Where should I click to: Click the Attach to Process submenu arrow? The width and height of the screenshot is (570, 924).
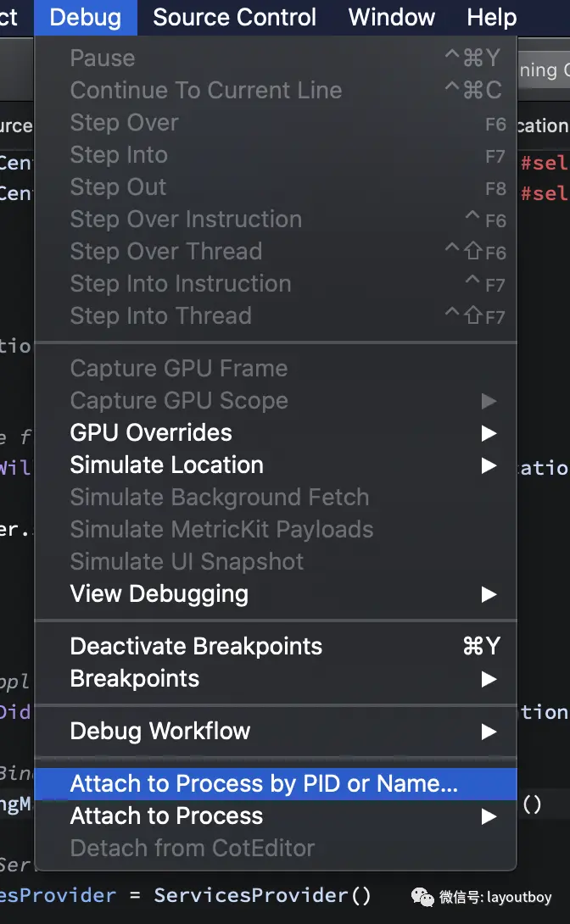489,816
